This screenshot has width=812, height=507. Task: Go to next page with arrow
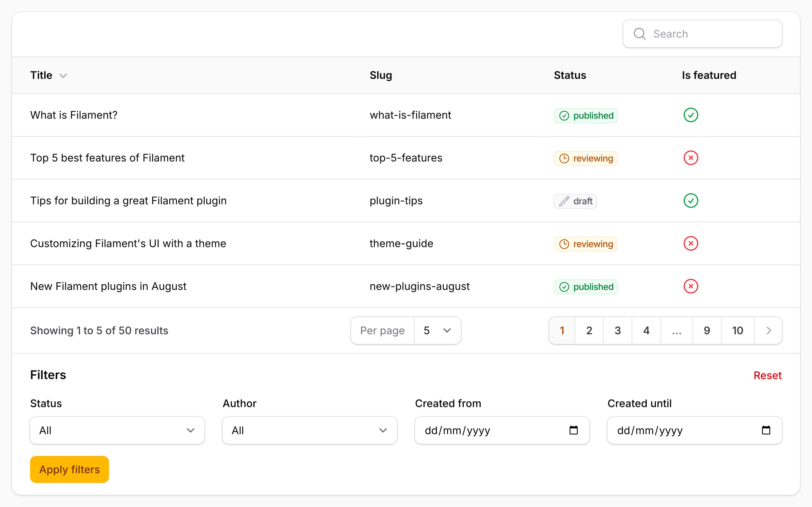pyautogui.click(x=768, y=331)
